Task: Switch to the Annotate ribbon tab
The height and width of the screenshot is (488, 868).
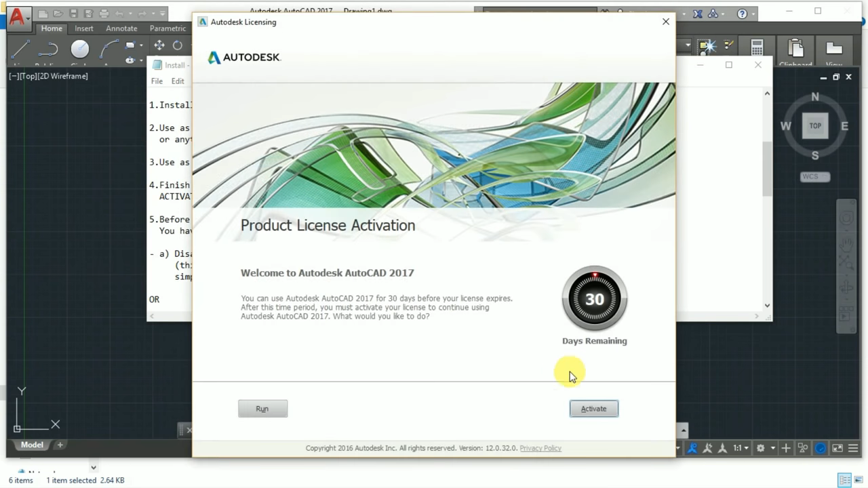Action: [121, 28]
